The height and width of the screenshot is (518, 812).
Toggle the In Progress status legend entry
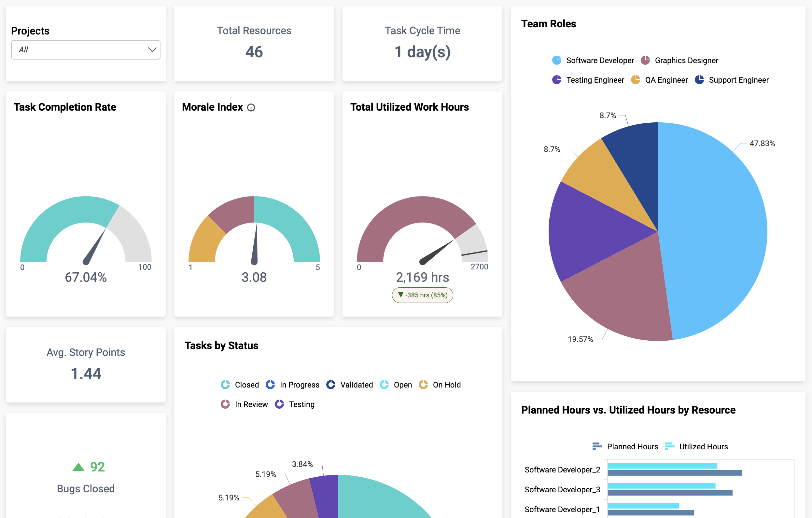point(270,385)
